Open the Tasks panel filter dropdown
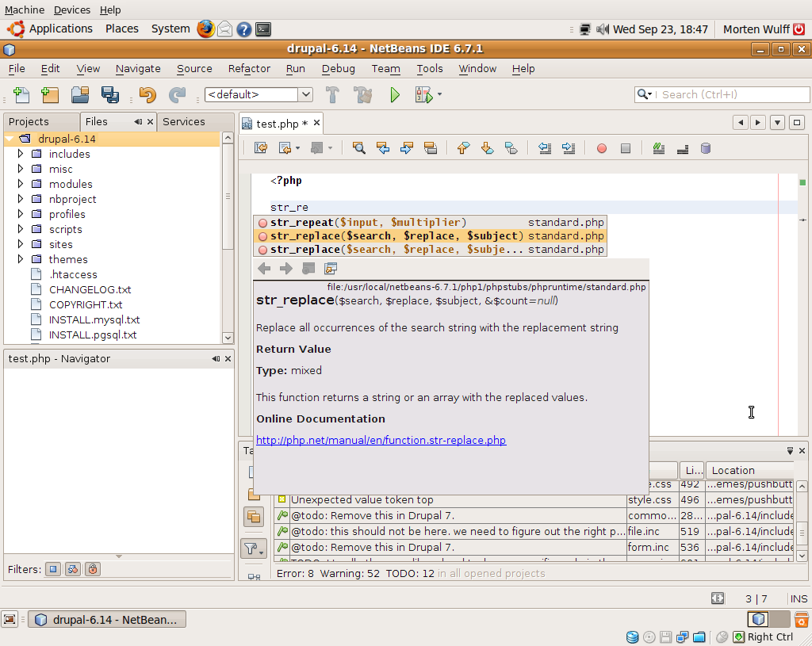812x646 pixels. (254, 549)
